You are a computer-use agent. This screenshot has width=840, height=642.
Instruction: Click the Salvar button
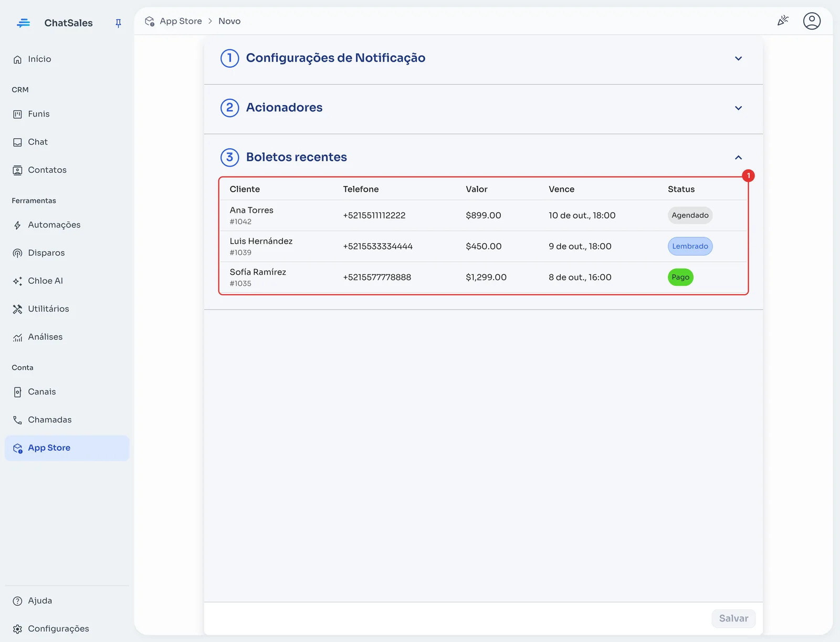733,618
